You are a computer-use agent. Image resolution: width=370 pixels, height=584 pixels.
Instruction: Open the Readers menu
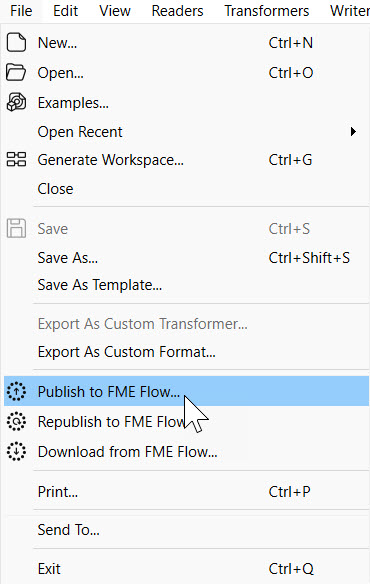point(177,11)
